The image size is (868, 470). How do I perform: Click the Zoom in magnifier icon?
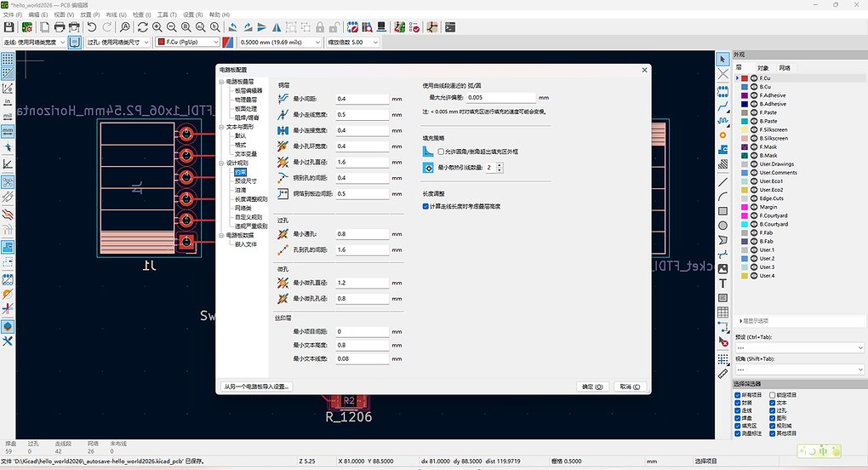(x=157, y=27)
